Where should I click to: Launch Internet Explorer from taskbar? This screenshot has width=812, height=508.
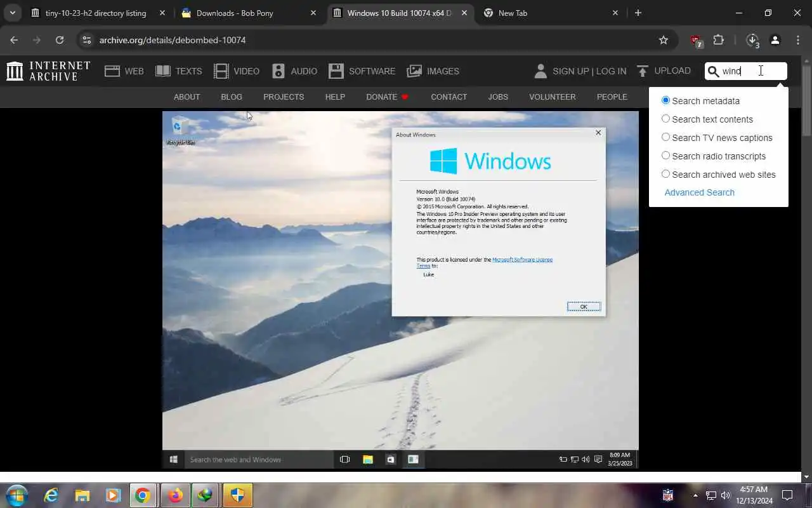coord(51,495)
